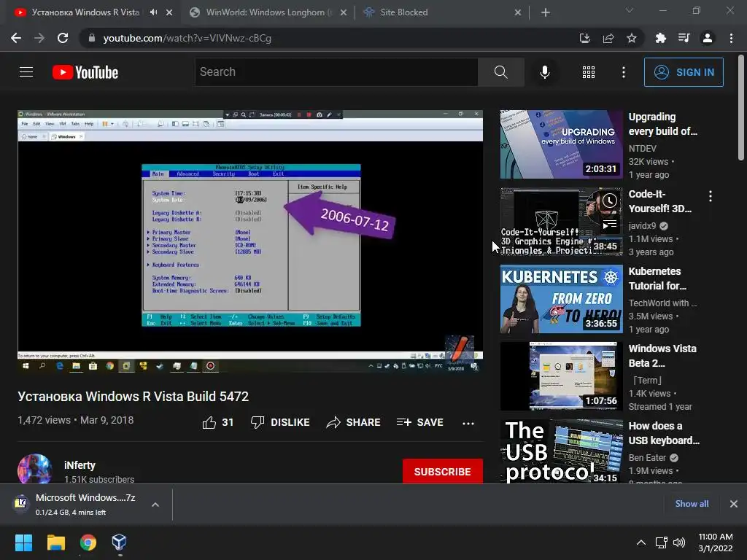Image resolution: width=747 pixels, height=560 pixels.
Task: Expand the download item options chevron
Action: [x=155, y=505]
